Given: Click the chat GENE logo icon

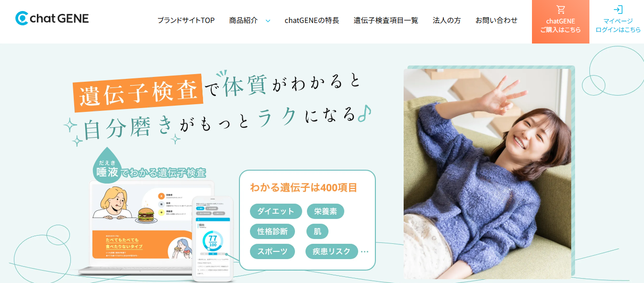Looking at the screenshot, I should pyautogui.click(x=22, y=18).
